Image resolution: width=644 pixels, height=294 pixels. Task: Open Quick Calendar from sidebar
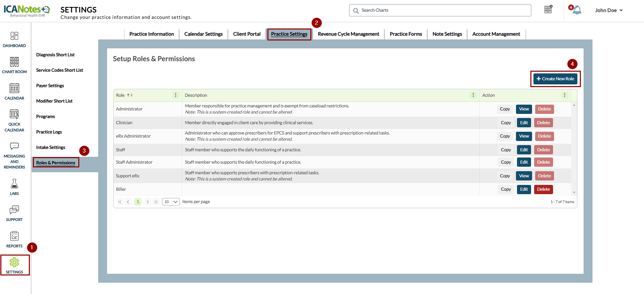14,115
